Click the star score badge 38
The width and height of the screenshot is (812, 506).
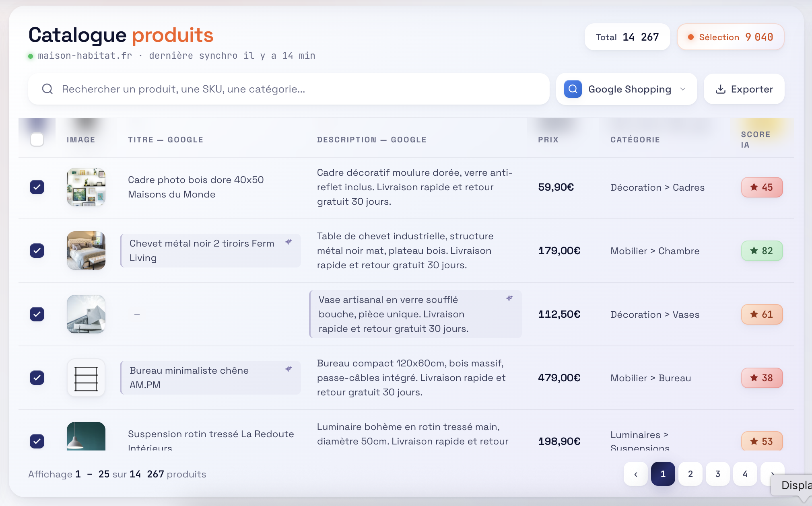762,378
